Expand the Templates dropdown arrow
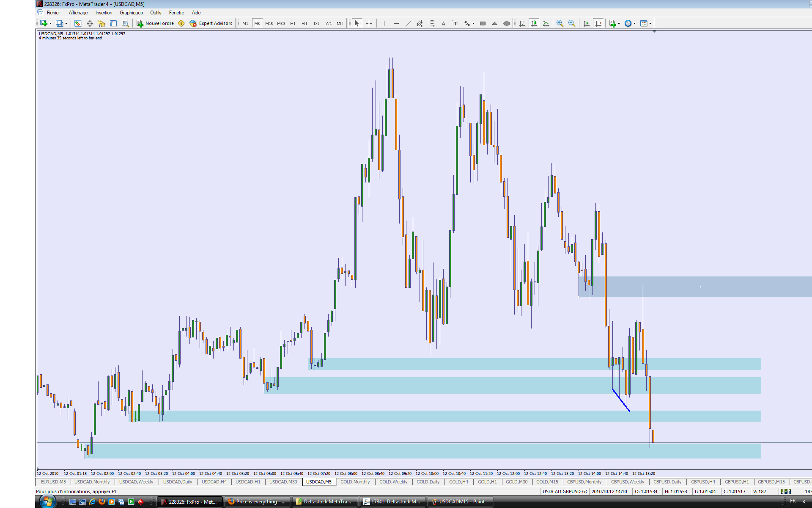The image size is (812, 508). 650,23
